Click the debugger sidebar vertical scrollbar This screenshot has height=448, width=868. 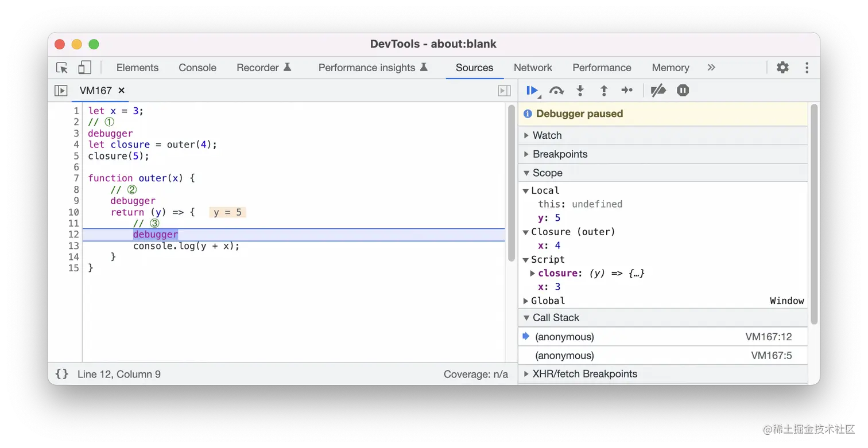coord(813,213)
